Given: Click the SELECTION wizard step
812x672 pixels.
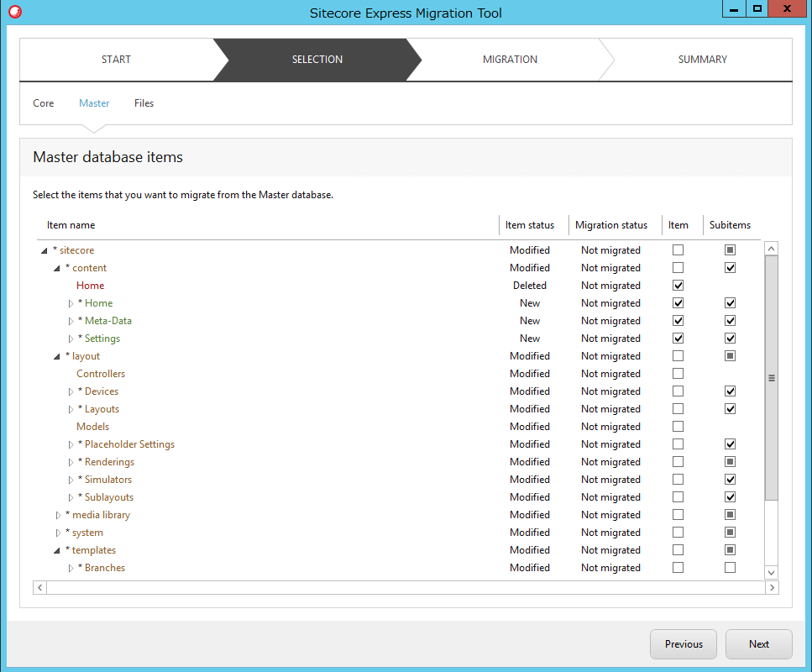Looking at the screenshot, I should (317, 60).
